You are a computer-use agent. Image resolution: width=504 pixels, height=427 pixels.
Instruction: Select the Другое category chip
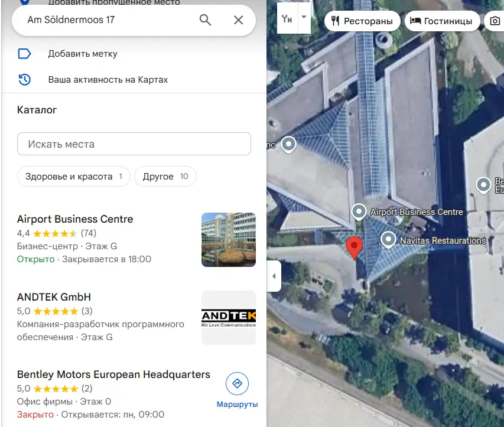click(165, 177)
